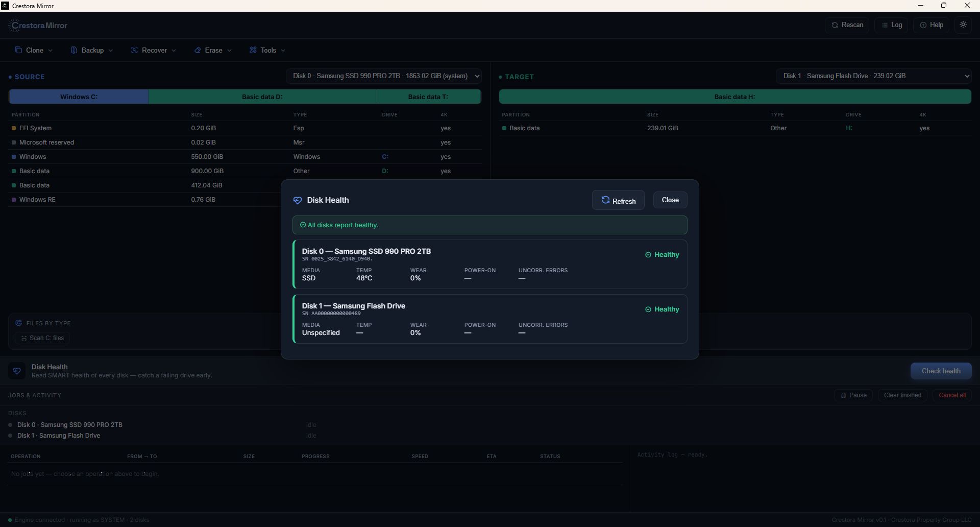Click the Windows RE partition row
Image resolution: width=980 pixels, height=527 pixels.
(145, 200)
